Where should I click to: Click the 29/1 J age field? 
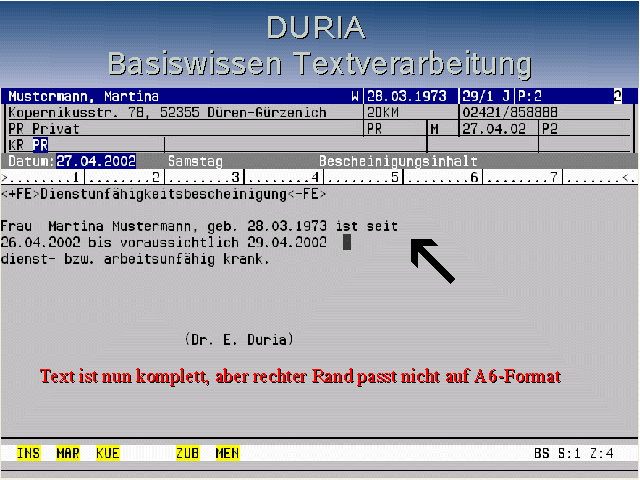(x=486, y=96)
